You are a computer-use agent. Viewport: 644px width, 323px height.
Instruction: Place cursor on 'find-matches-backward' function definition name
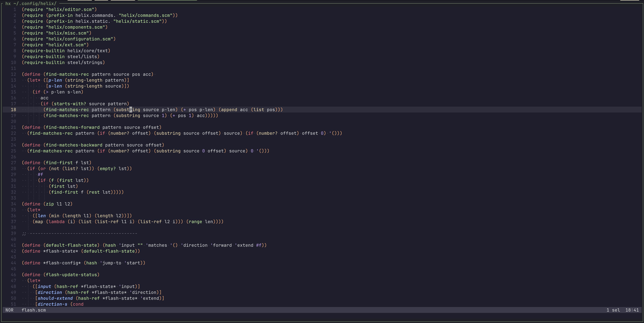pos(74,145)
